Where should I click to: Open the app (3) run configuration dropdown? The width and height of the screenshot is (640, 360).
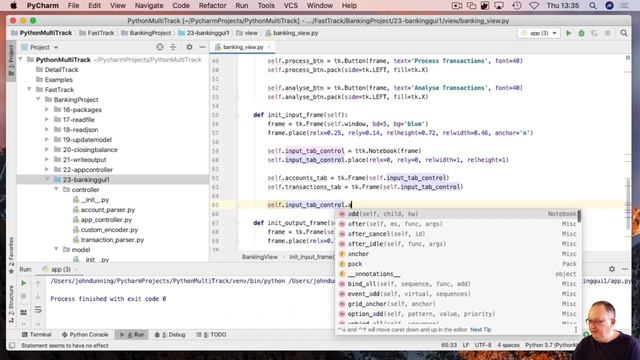(539, 33)
